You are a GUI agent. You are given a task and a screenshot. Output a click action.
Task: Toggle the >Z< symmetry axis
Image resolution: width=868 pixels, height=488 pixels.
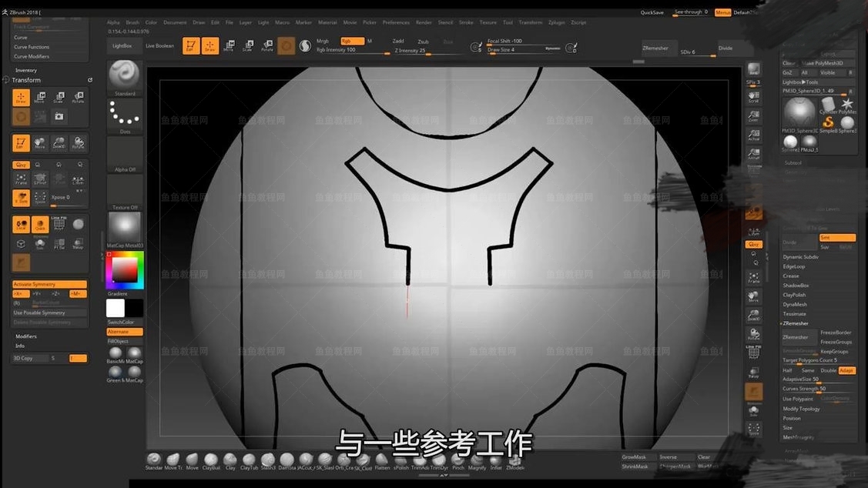(57, 294)
